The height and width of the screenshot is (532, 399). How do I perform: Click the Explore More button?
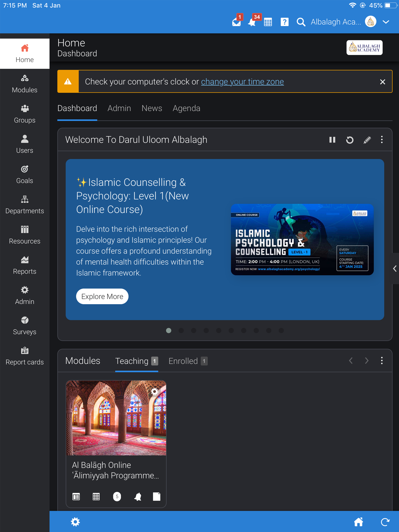click(x=102, y=296)
